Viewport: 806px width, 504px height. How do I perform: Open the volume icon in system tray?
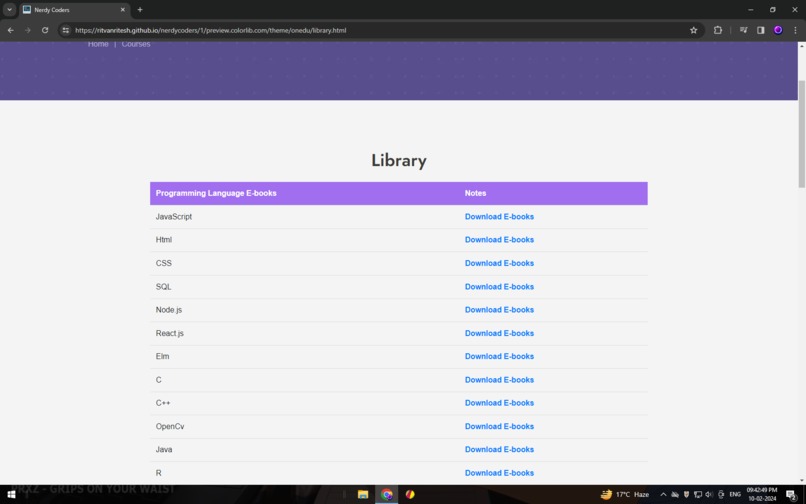click(x=709, y=494)
